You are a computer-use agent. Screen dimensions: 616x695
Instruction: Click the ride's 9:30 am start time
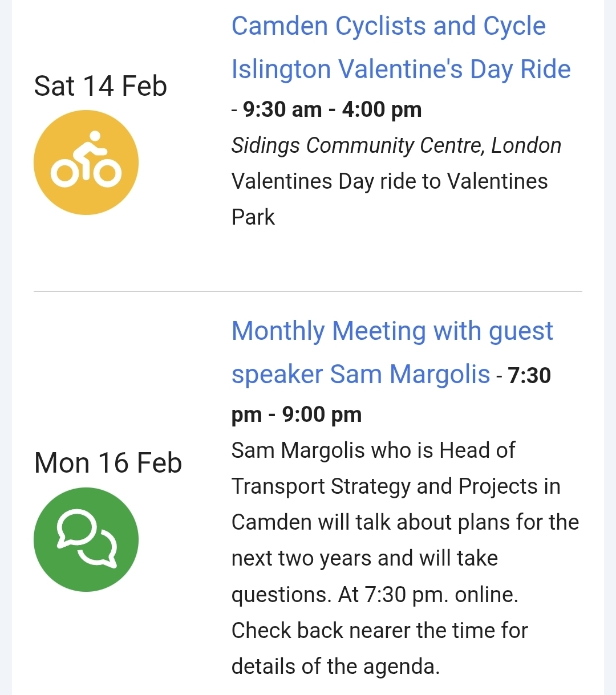[x=282, y=109]
